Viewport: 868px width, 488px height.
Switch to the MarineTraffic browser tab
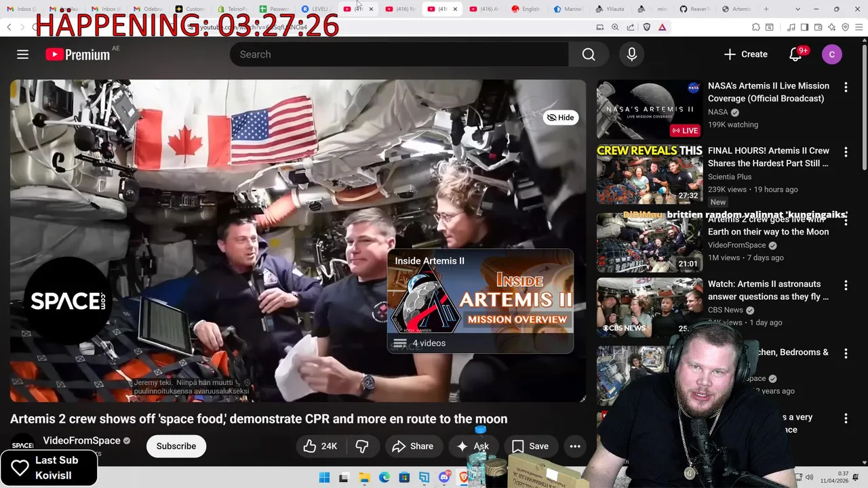click(568, 9)
